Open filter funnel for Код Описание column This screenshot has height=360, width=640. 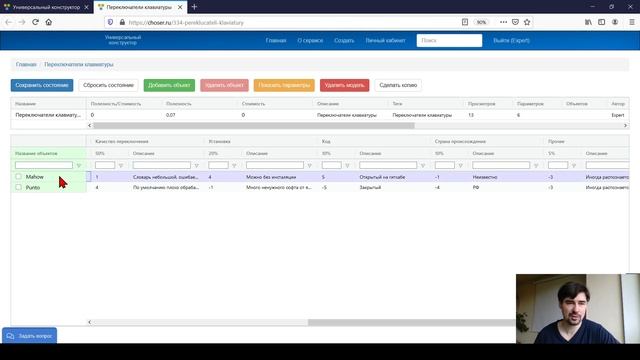click(x=423, y=166)
